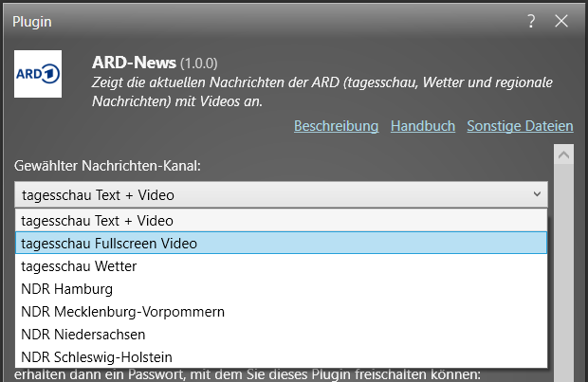Click the italic plugin description text
This screenshot has height=382, width=588.
pyautogui.click(x=322, y=91)
